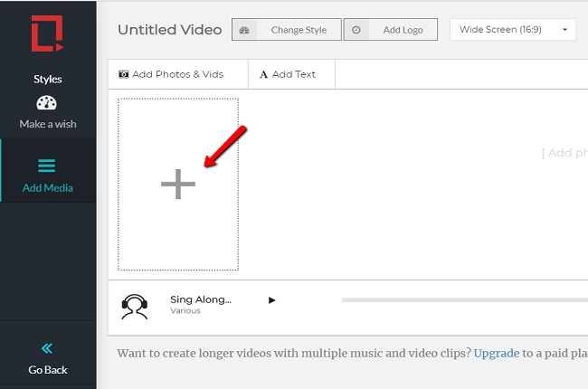Click the Untitled Video title
Viewport: 588px width, 389px height.
[x=169, y=30]
